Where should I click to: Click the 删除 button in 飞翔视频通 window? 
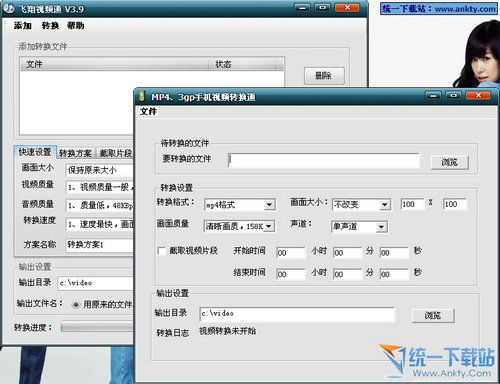coord(324,76)
